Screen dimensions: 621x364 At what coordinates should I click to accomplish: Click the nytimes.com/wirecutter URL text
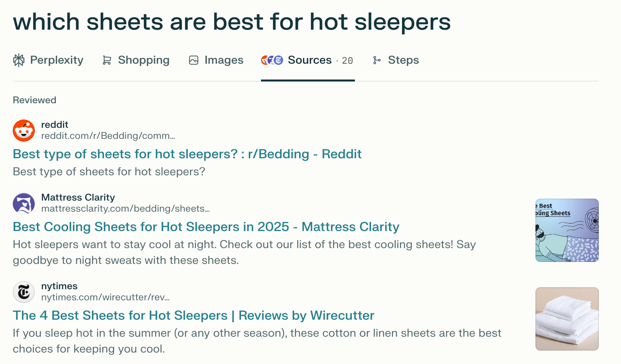tap(105, 297)
